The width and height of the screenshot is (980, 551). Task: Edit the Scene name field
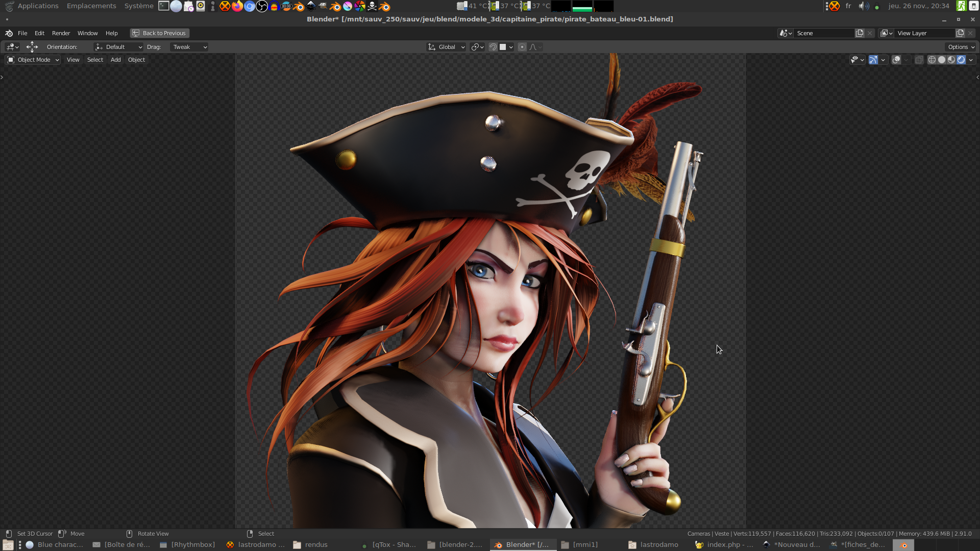pyautogui.click(x=824, y=33)
